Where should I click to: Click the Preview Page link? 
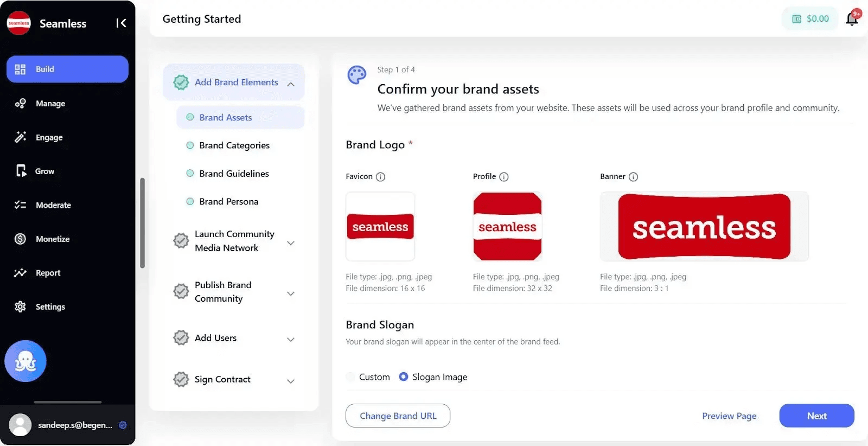pos(729,416)
